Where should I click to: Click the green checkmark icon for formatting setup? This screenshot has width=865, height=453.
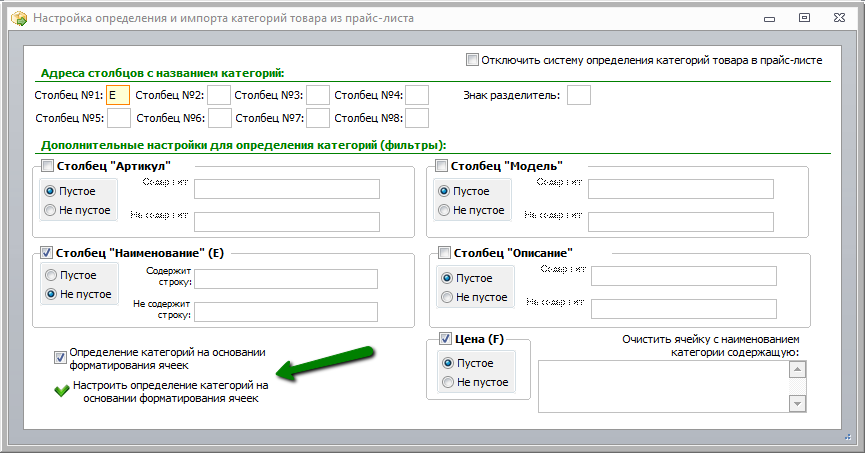[61, 391]
